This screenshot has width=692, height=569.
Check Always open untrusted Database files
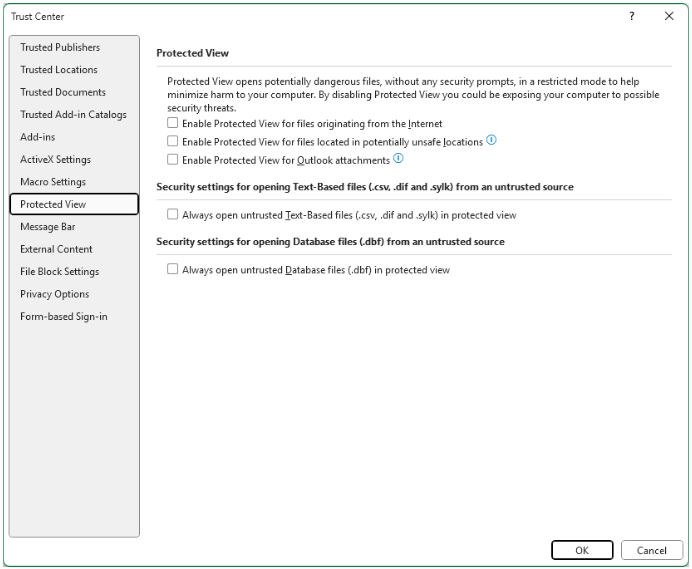click(x=173, y=270)
